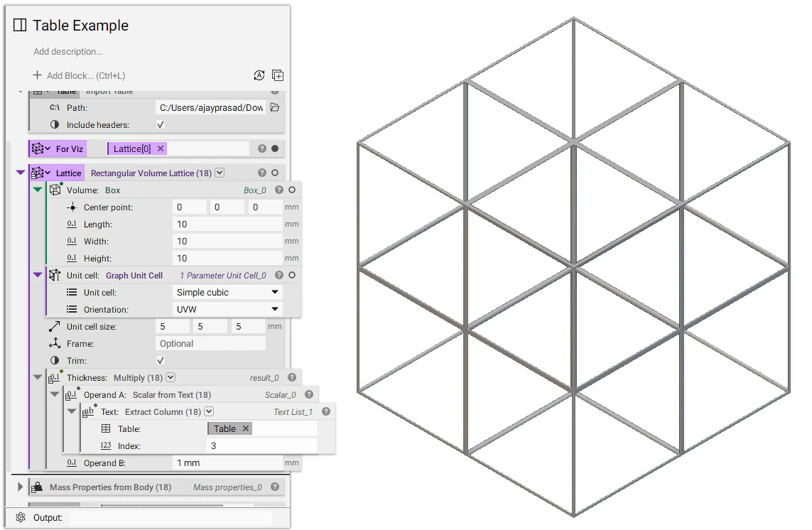Click the Add description field
The image size is (812, 530).
pyautogui.click(x=67, y=51)
